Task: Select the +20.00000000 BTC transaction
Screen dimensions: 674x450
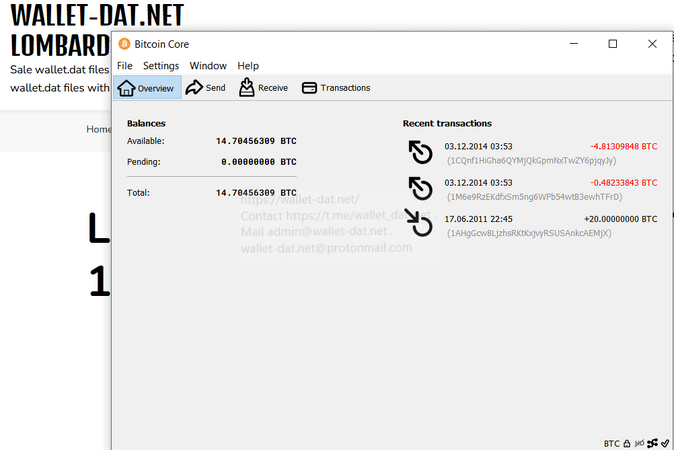Action: coord(531,226)
